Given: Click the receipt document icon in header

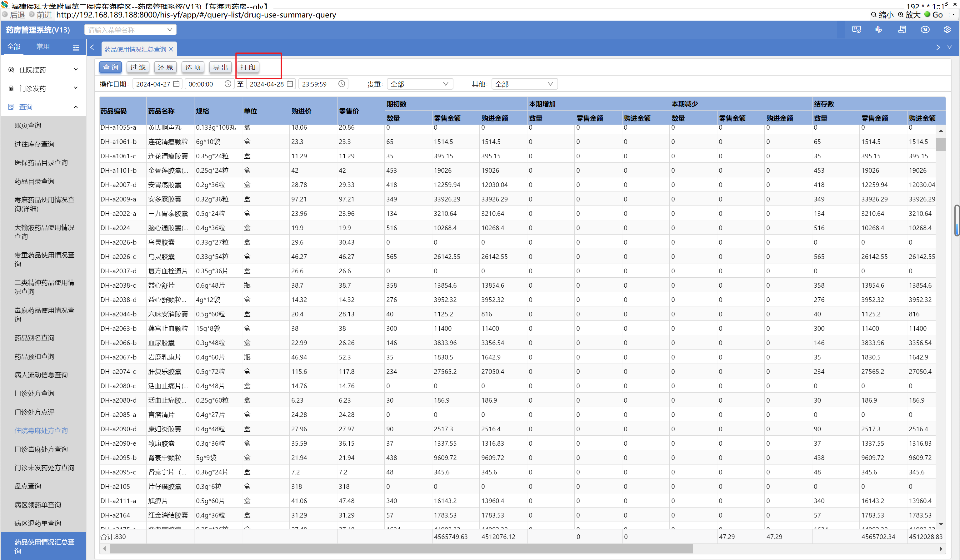Looking at the screenshot, I should (902, 30).
